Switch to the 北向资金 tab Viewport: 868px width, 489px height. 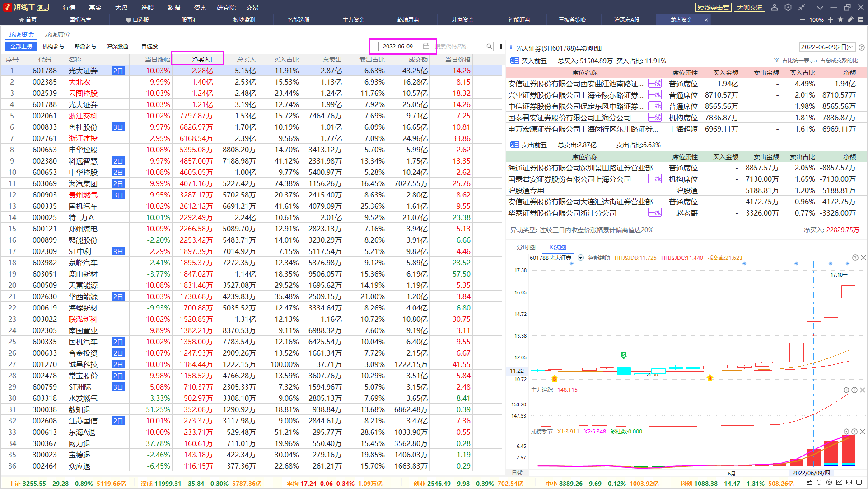[463, 20]
